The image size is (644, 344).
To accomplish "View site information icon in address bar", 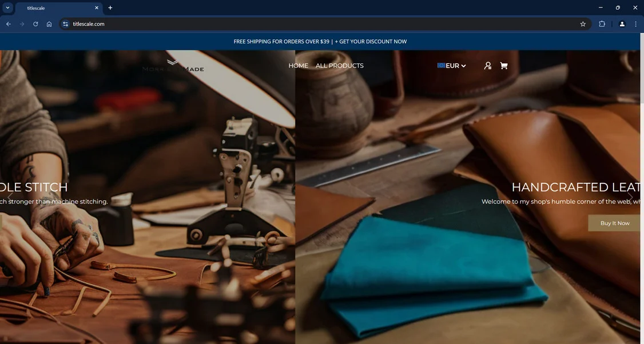I will tap(65, 24).
